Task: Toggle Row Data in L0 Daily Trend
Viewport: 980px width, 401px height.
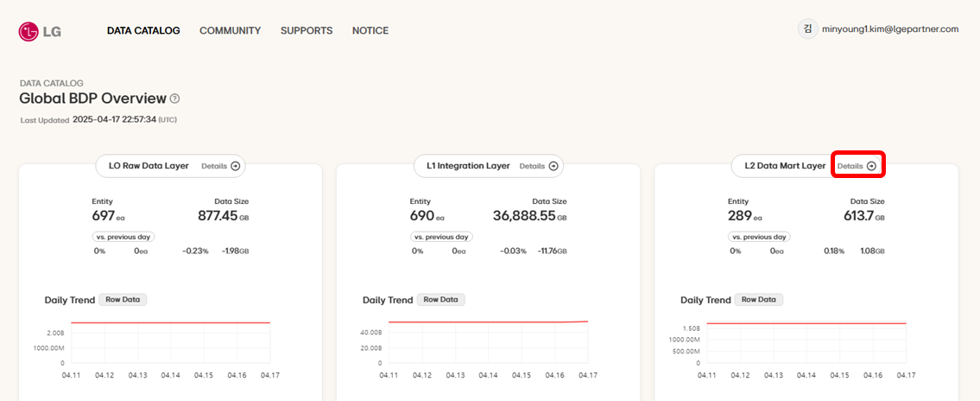Action: pos(123,300)
